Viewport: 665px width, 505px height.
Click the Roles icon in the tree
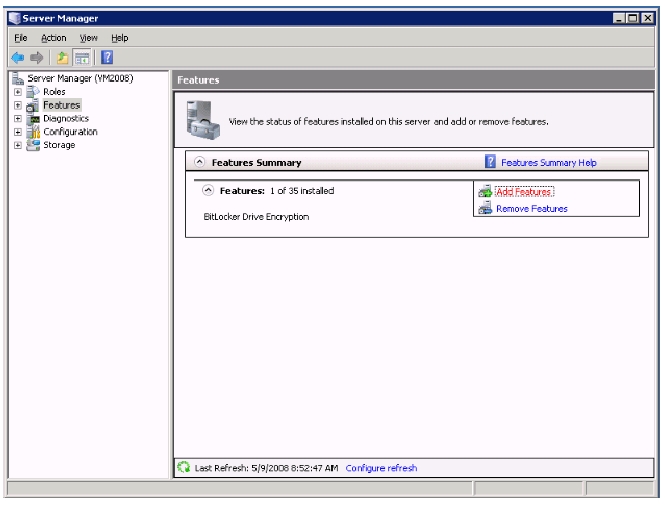(x=33, y=92)
